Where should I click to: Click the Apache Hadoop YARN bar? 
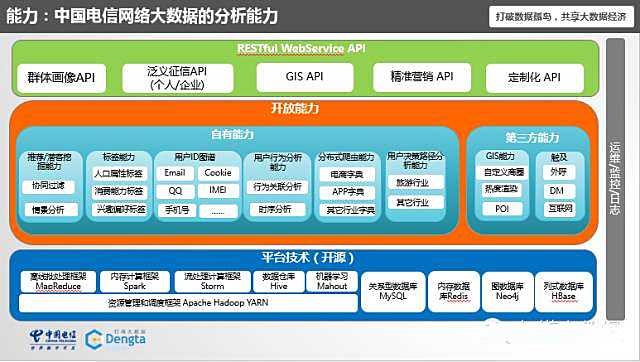[x=188, y=303]
